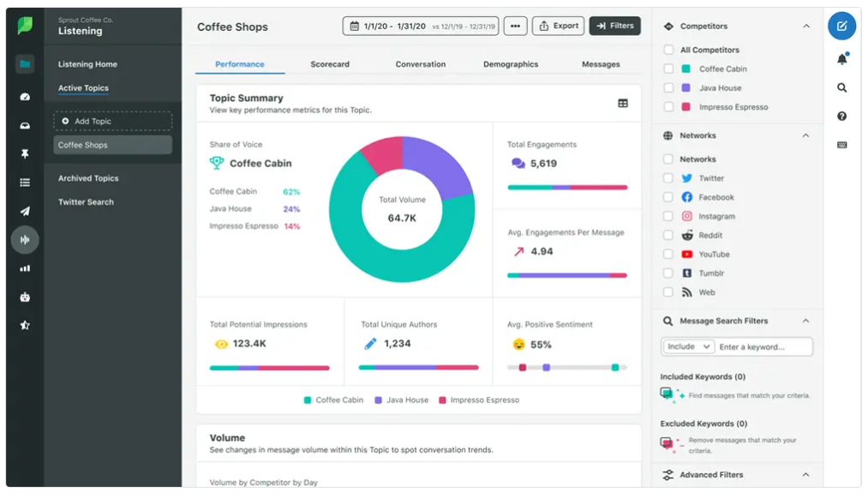This screenshot has width=868, height=498.
Task: Click the pin icon in sidebar
Action: click(x=25, y=154)
